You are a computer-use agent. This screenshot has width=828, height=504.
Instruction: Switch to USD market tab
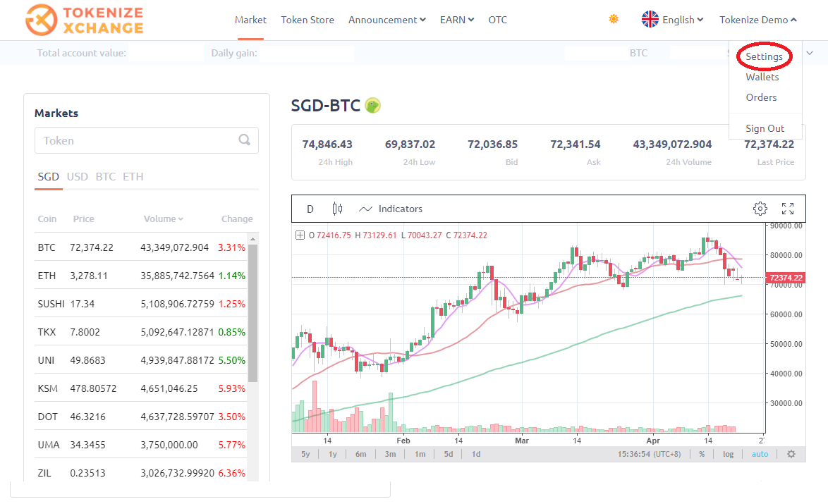[x=77, y=177]
